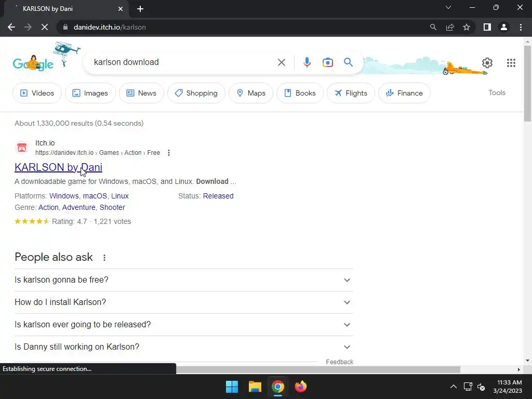Click the forward navigation arrow
The height and width of the screenshot is (399, 532).
(28, 27)
